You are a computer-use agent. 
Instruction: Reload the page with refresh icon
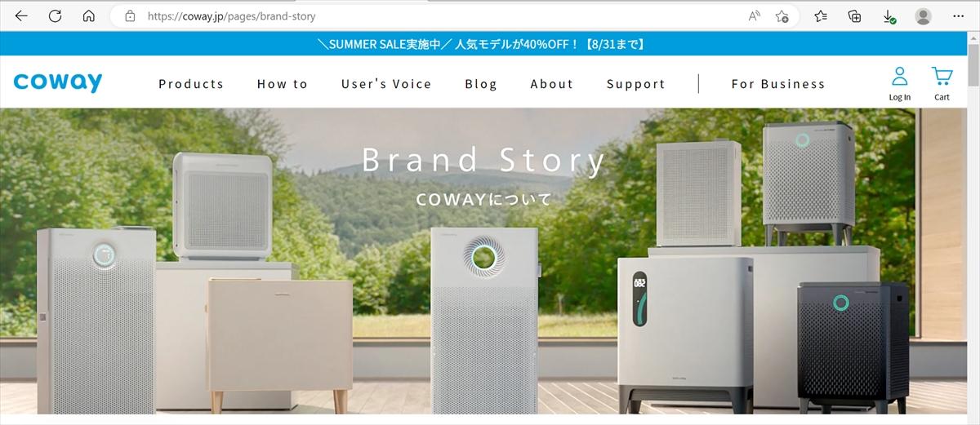click(x=56, y=15)
